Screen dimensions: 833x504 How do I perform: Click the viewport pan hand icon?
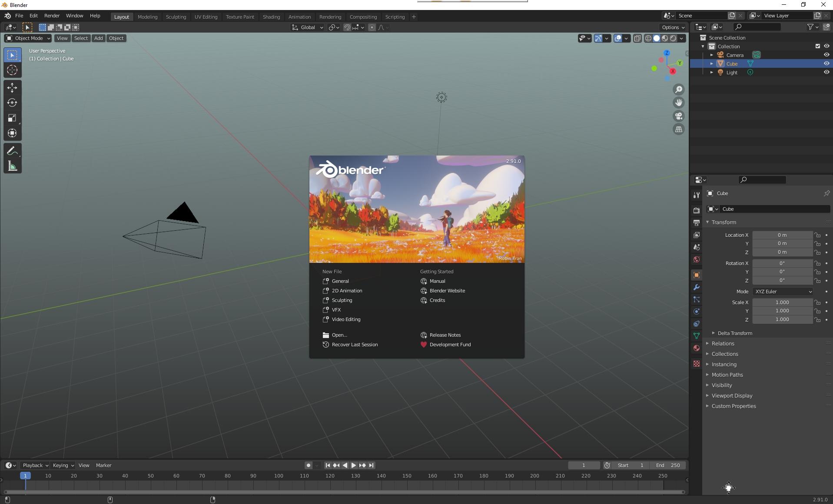[x=678, y=103]
